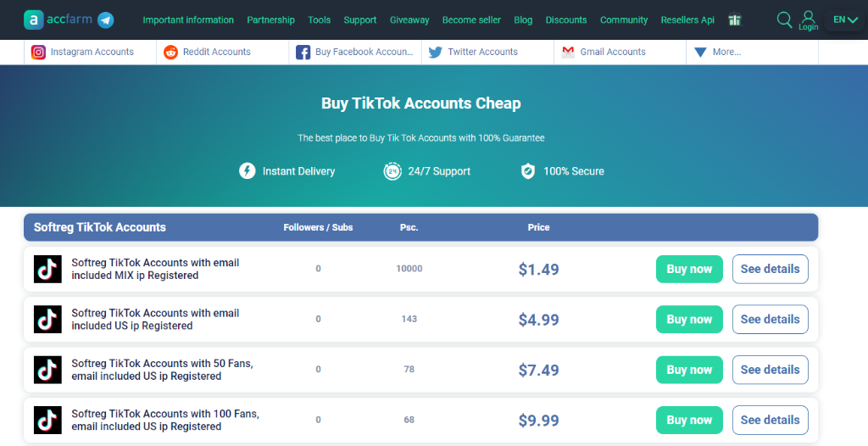Open the Telegram channel icon
Image resolution: width=868 pixels, height=446 pixels.
[106, 20]
